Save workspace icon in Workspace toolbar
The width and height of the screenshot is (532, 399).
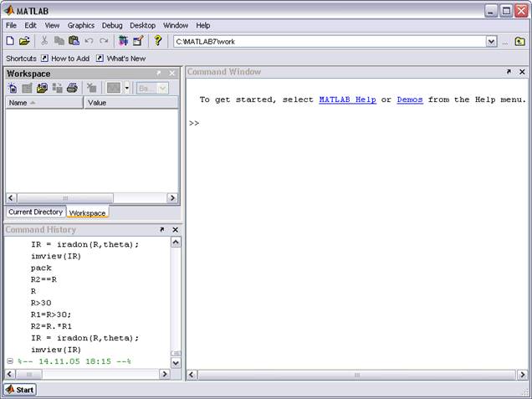57,88
